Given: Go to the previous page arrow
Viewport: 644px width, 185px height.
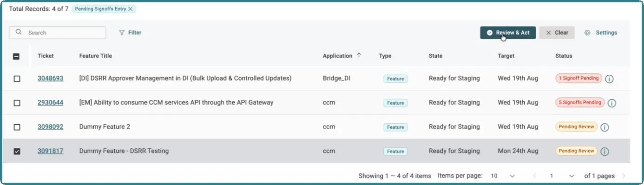Looking at the screenshot, I should point(535,176).
